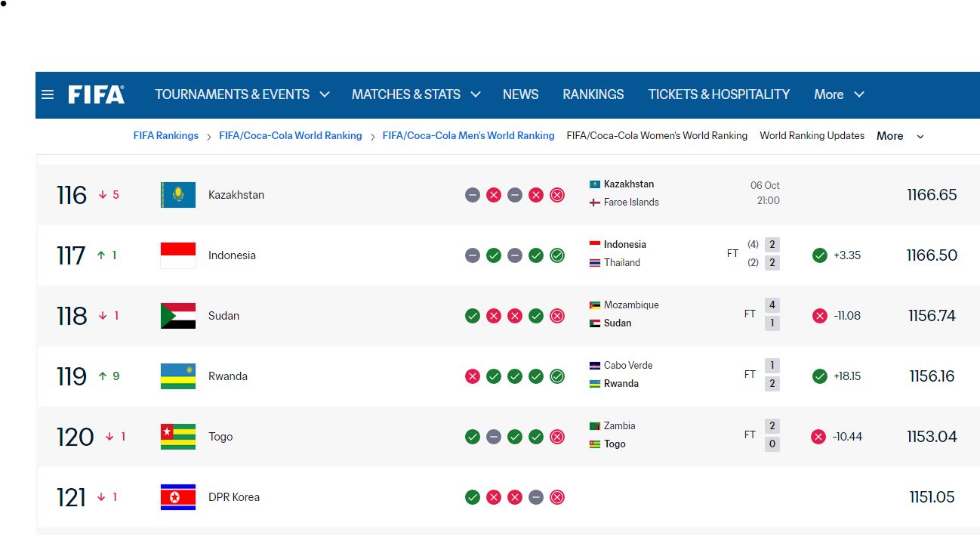This screenshot has width=980, height=535.
Task: Click the Sudan flag icon
Action: pos(178,316)
